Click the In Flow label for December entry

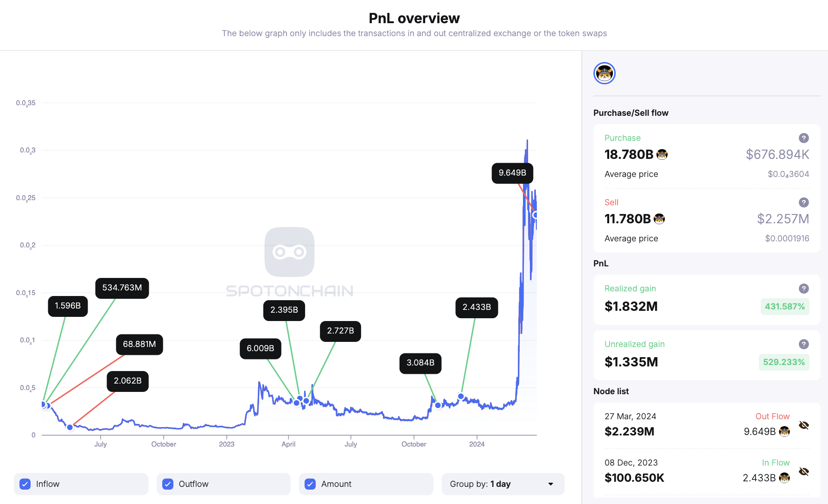(776, 462)
